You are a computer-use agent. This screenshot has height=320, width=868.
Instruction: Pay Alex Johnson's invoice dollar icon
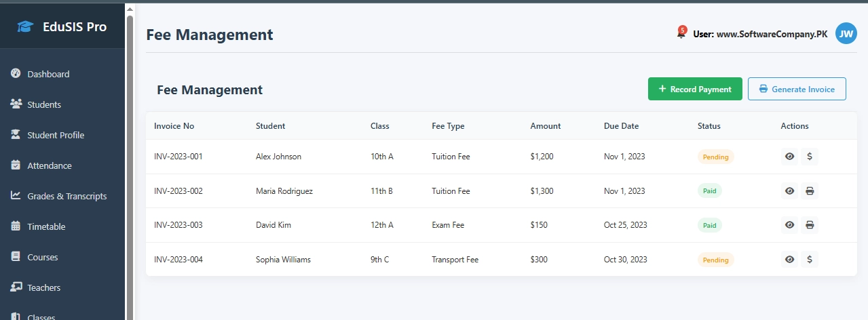810,157
